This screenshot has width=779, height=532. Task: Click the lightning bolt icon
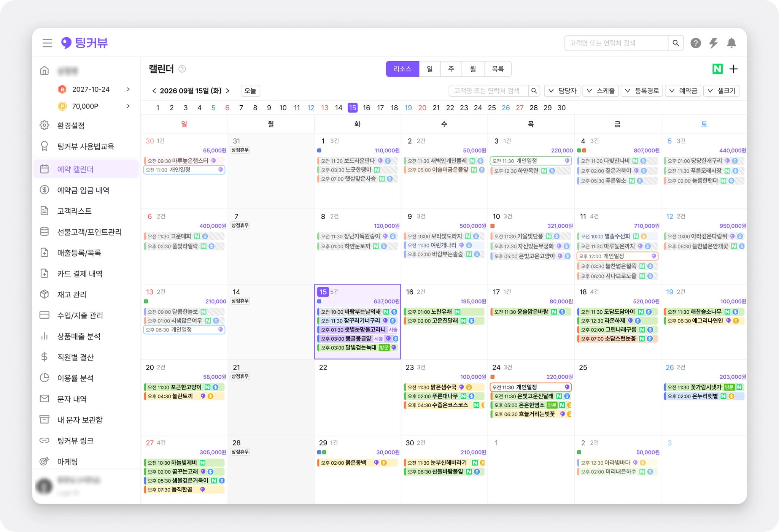click(x=714, y=43)
